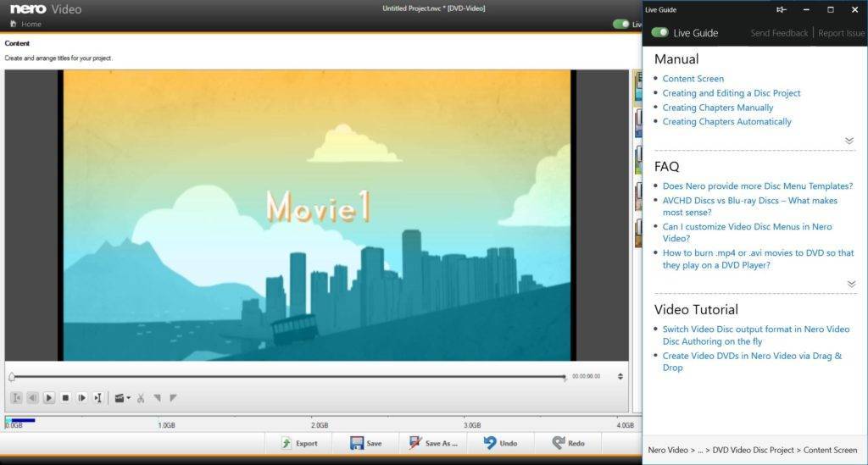Go to Home in Nero Video
The width and height of the screenshot is (868, 465).
25,24
